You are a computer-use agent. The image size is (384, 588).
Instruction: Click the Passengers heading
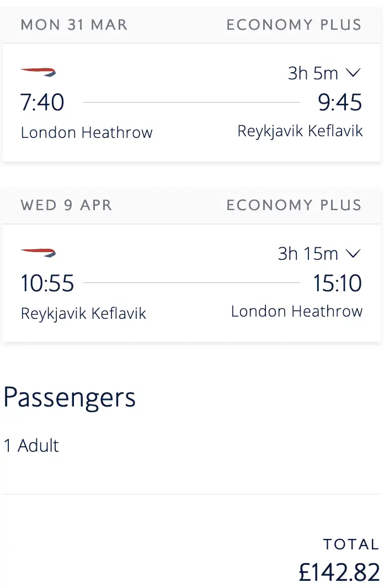point(70,398)
